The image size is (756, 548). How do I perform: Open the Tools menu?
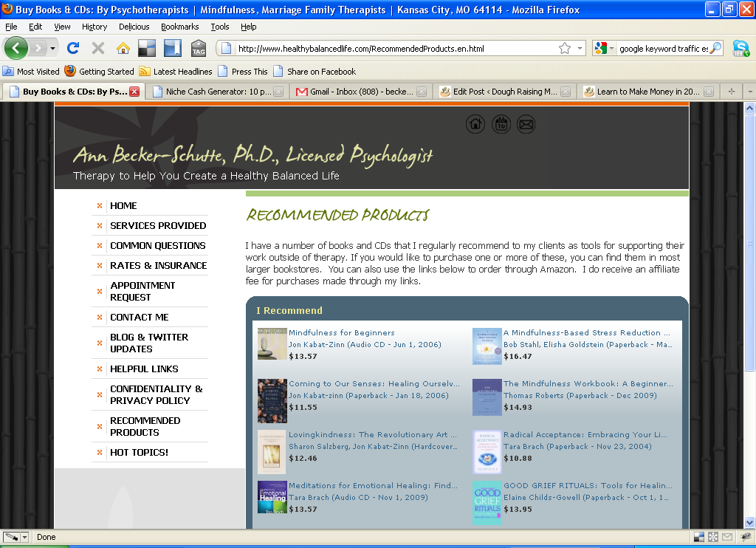point(220,27)
